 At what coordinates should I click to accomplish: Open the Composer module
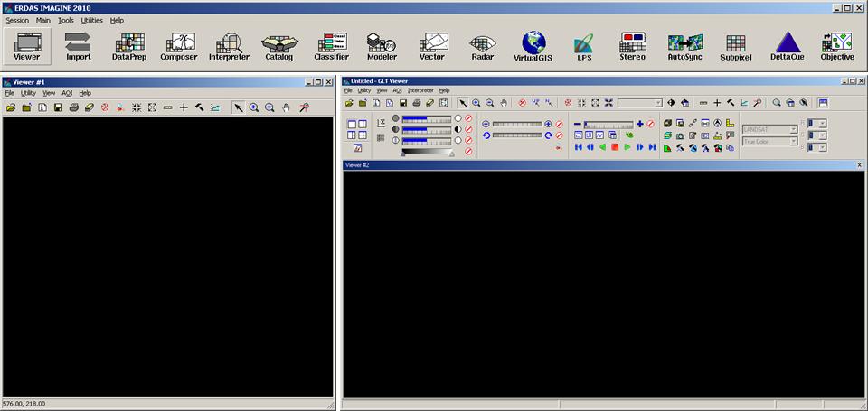click(x=179, y=46)
